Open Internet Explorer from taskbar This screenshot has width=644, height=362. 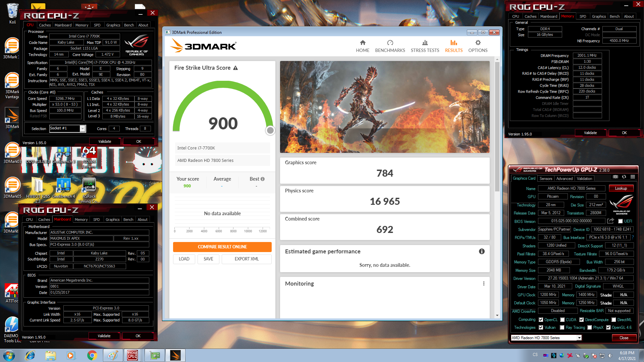30,355
